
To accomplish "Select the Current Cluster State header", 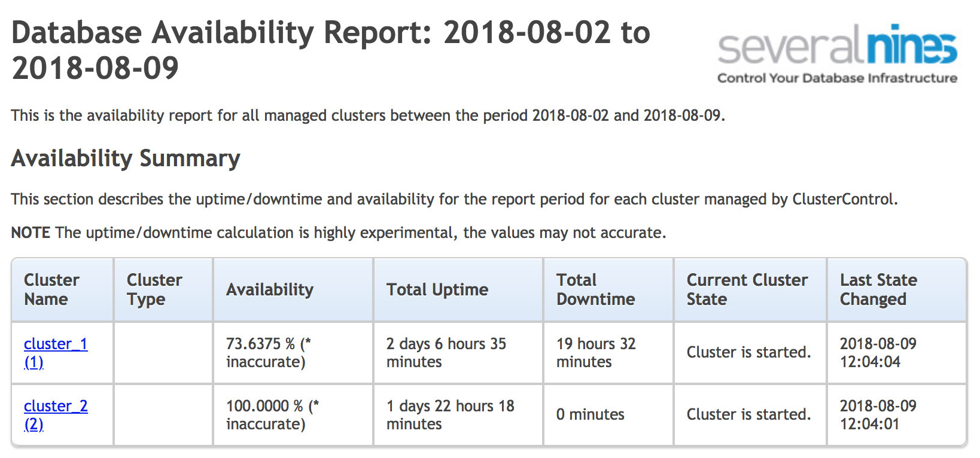I will 750,290.
